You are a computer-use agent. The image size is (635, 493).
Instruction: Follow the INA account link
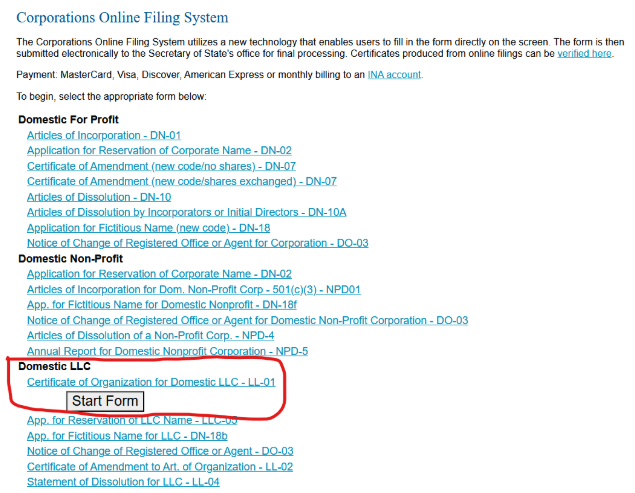coord(394,75)
